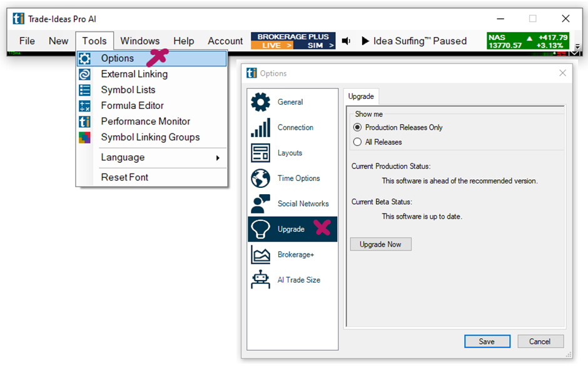Start Idea Surfing with play button
Screen dimensions: 588x367
coord(365,41)
